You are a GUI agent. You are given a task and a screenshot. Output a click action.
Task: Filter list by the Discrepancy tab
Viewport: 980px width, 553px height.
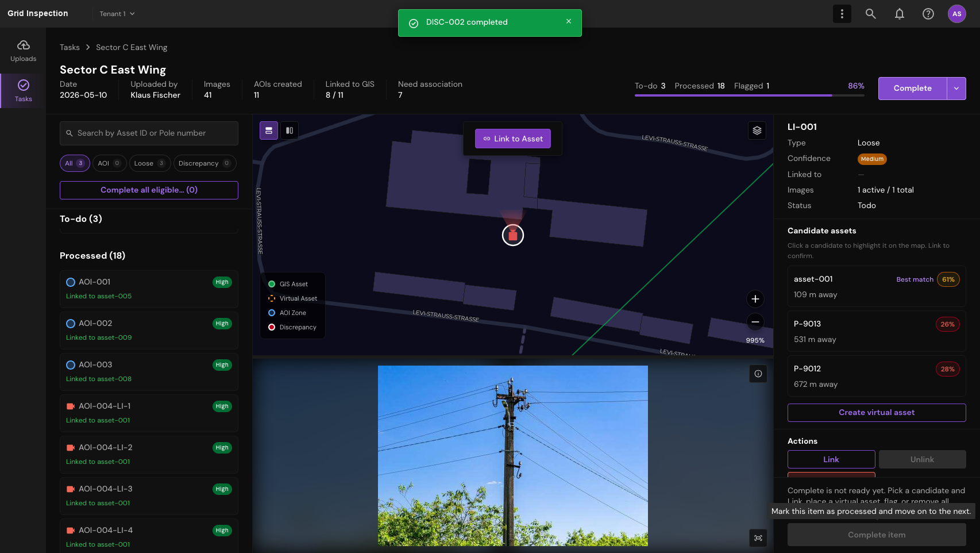click(205, 163)
